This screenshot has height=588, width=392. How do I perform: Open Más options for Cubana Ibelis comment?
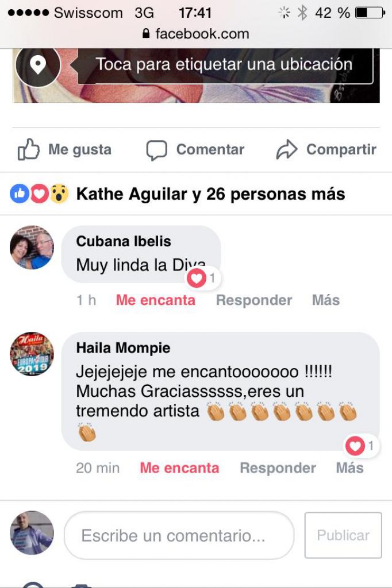point(326,300)
